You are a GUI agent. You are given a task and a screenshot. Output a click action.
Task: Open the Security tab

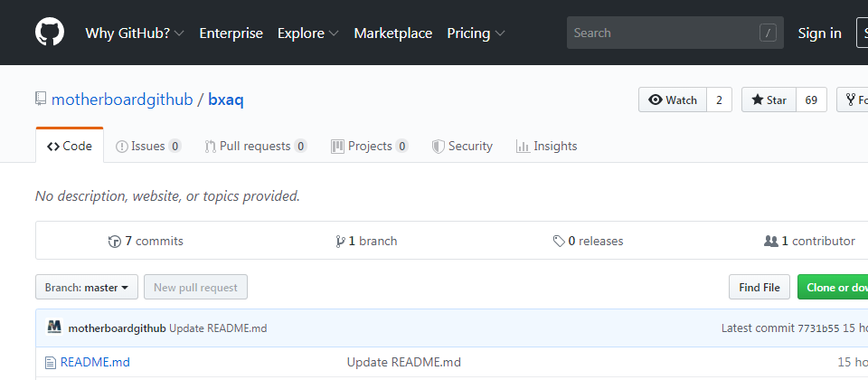462,147
